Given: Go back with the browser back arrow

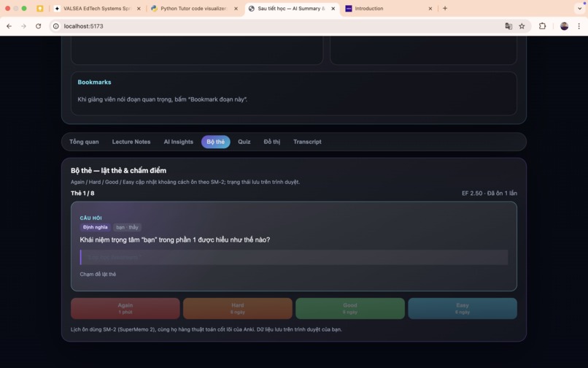Looking at the screenshot, I should (9, 26).
